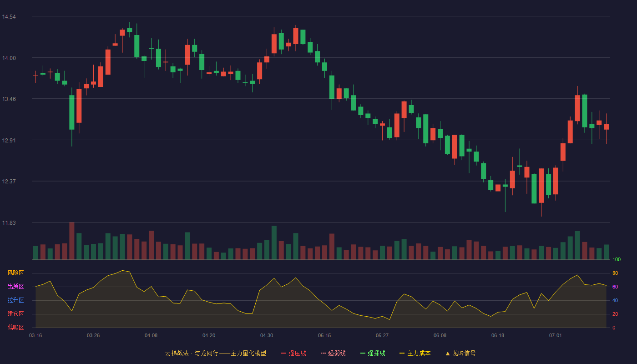This screenshot has width=637, height=364.
Task: Click the 06-08 date label
Action: tap(440, 335)
